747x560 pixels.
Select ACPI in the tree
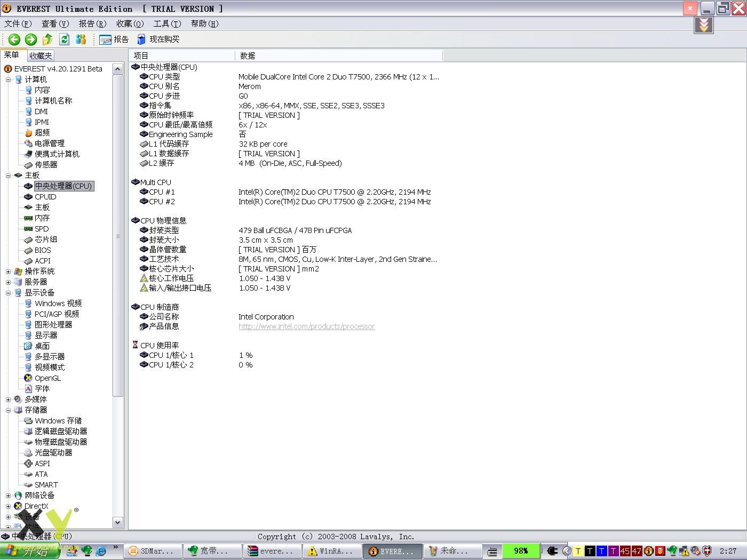pos(43,261)
